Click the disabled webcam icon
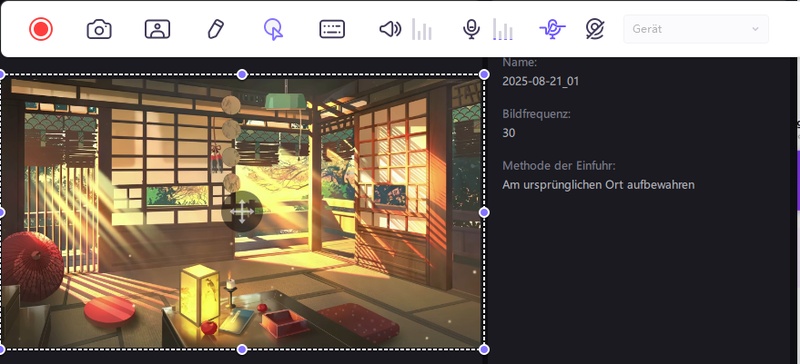This screenshot has width=800, height=364. click(595, 29)
